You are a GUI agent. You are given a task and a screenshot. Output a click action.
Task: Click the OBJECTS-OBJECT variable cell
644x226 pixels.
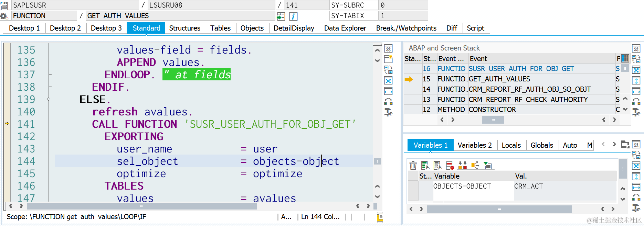coord(473,186)
